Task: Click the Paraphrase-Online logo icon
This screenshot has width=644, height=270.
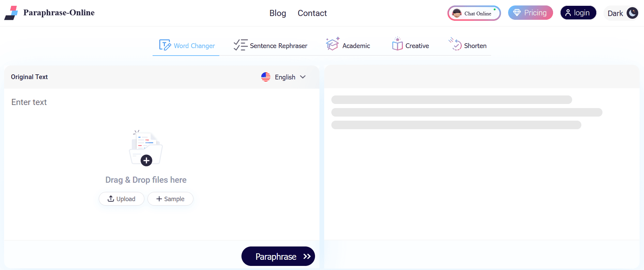Action: (x=11, y=13)
